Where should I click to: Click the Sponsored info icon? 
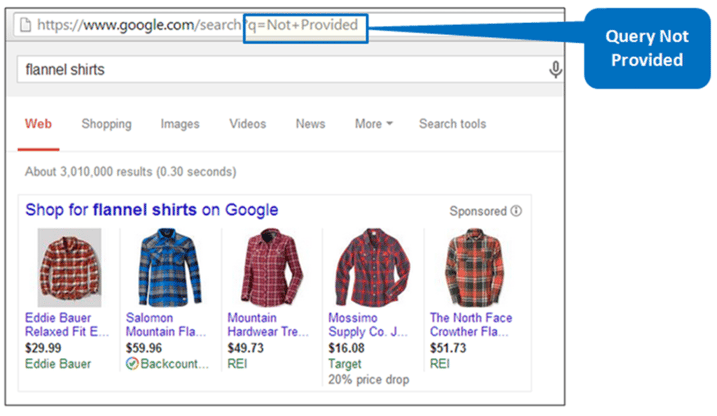516,211
